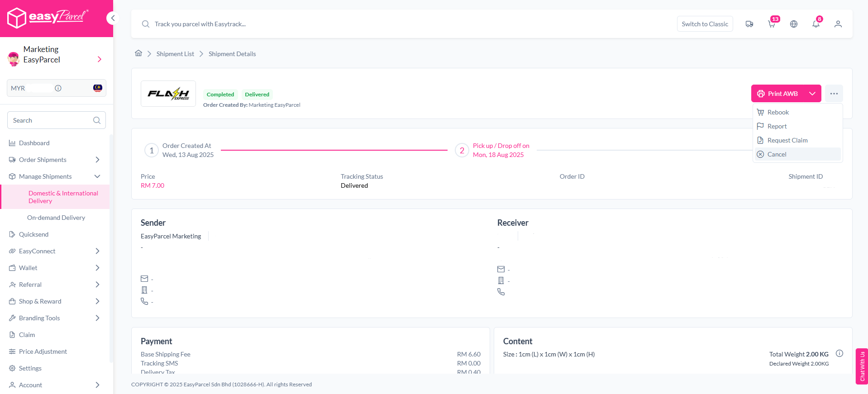Image resolution: width=868 pixels, height=394 pixels.
Task: Click the delivery truck icon in header
Action: pyautogui.click(x=749, y=24)
